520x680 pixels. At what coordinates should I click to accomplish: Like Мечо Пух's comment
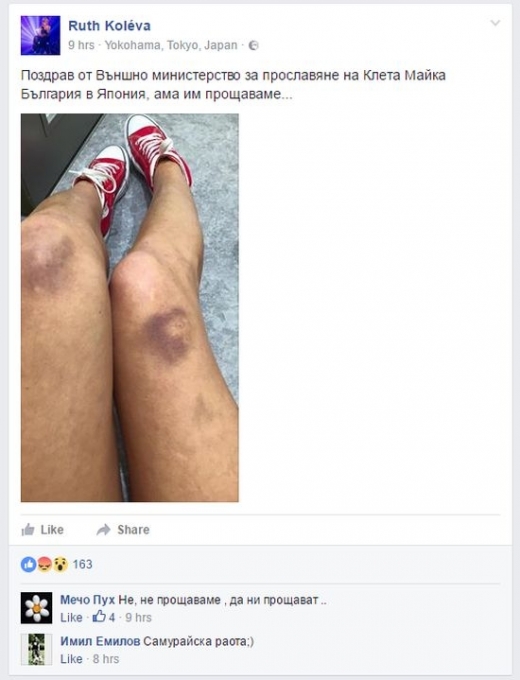(71, 618)
